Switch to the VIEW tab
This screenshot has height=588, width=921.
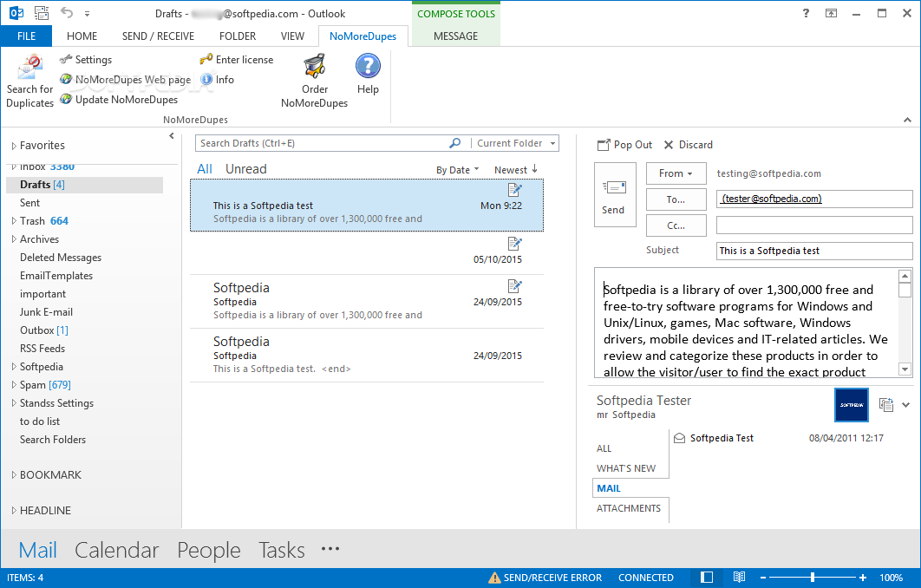[292, 36]
